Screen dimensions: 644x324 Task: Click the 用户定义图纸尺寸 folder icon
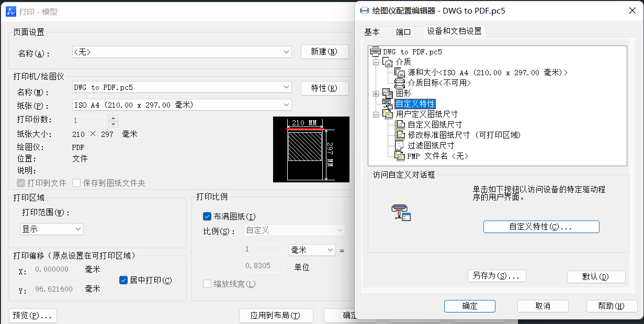click(x=388, y=114)
